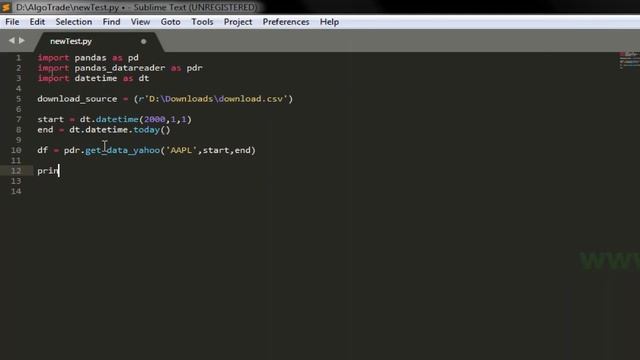Open the Selection menu
The image size is (640, 360).
click(74, 22)
